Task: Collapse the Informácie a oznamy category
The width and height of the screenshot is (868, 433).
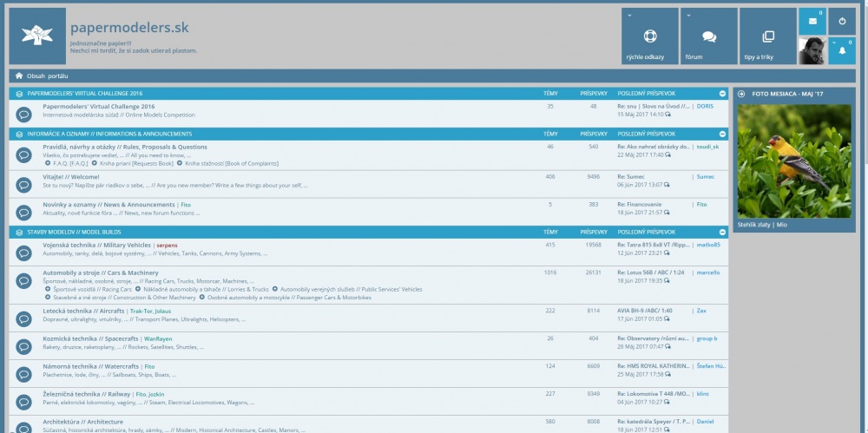Action: pos(722,134)
